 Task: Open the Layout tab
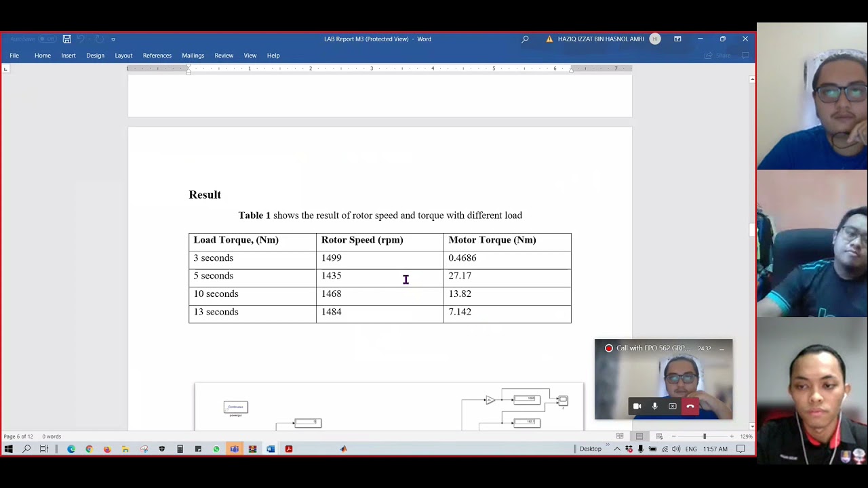coord(123,56)
